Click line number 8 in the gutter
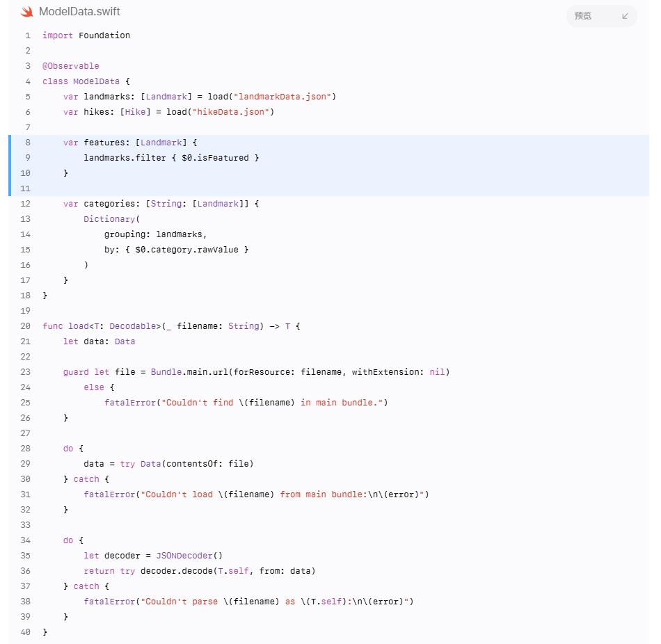The height and width of the screenshot is (644, 661). [28, 143]
